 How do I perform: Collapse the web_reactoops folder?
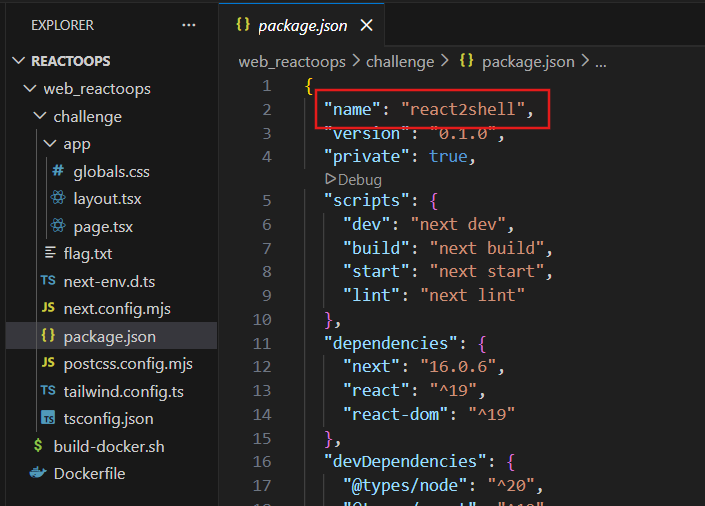[30, 89]
